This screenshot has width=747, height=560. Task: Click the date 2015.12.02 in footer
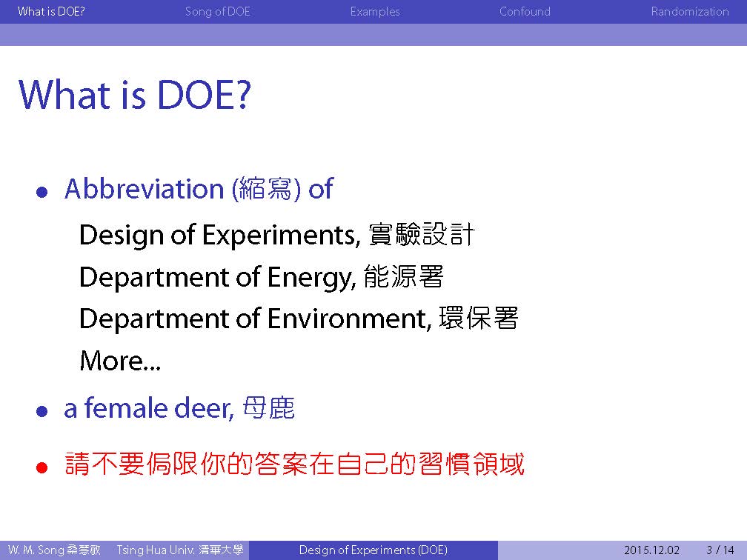point(651,550)
